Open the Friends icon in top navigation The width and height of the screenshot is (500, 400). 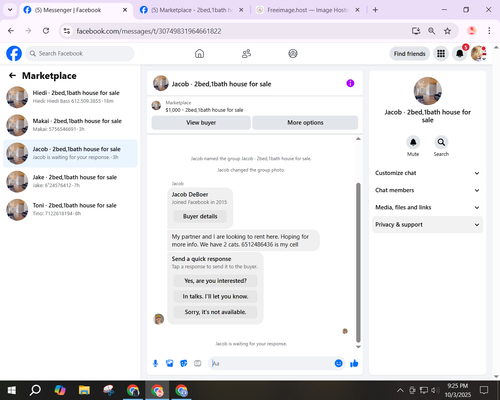tap(246, 53)
